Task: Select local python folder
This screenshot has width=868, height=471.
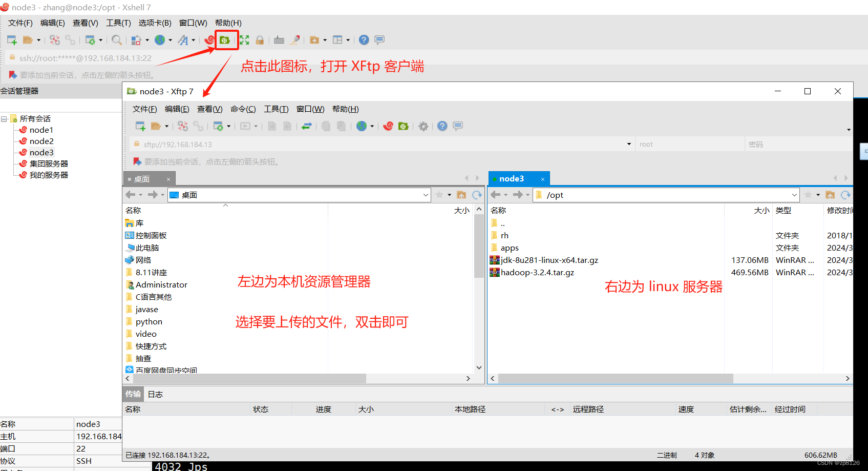Action: (x=149, y=322)
